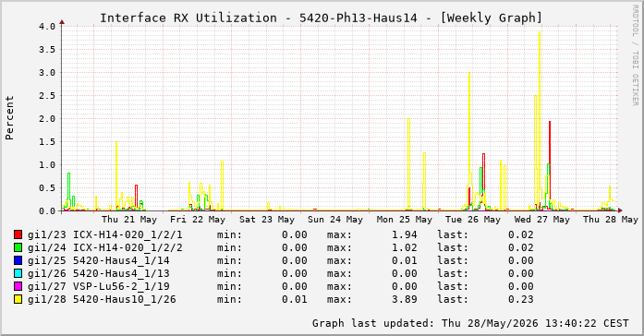Click the 4.0 y-axis tick label

(47, 26)
